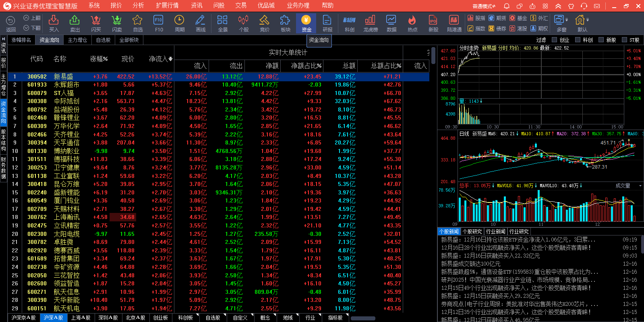
Task: Check the ST股 filter checkbox
Action: (x=625, y=40)
